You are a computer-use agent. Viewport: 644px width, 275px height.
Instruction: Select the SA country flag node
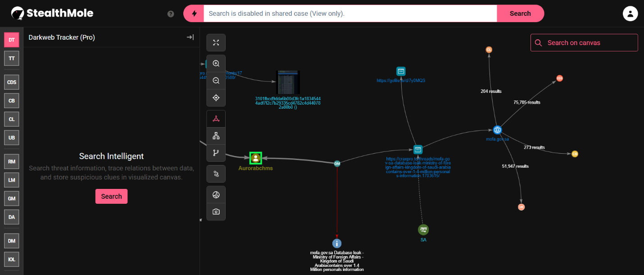[x=423, y=229]
